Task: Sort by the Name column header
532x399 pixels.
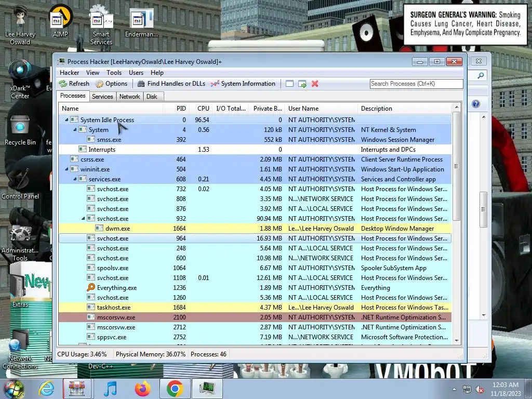Action: (x=111, y=109)
